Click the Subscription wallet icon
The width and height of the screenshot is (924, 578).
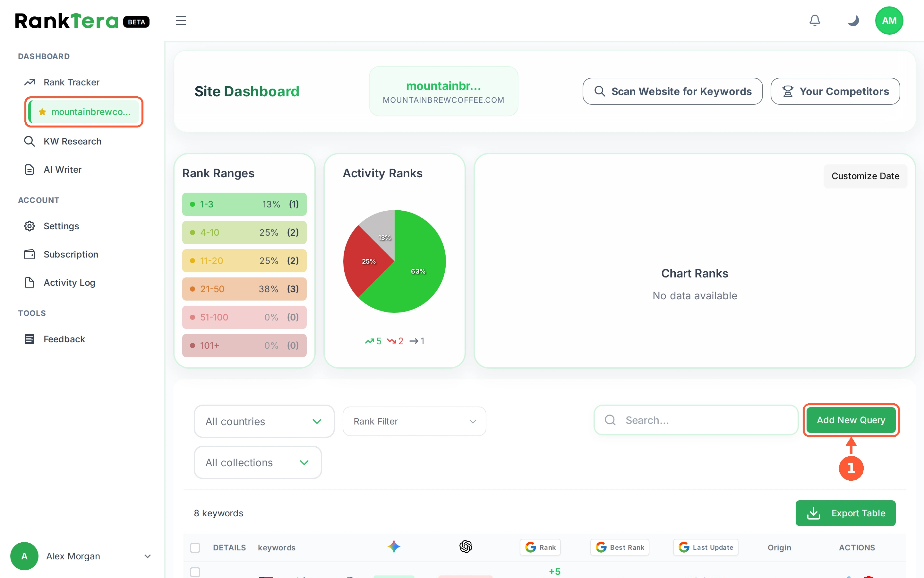coord(30,254)
